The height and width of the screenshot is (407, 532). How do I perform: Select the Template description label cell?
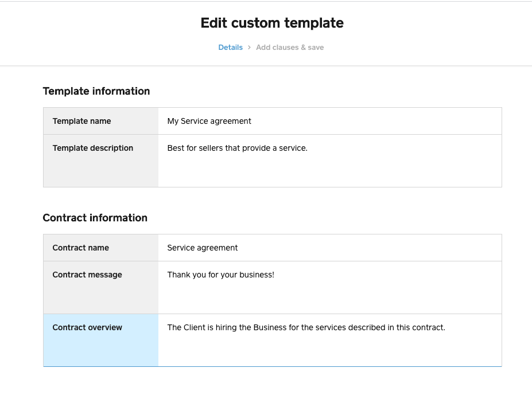101,161
